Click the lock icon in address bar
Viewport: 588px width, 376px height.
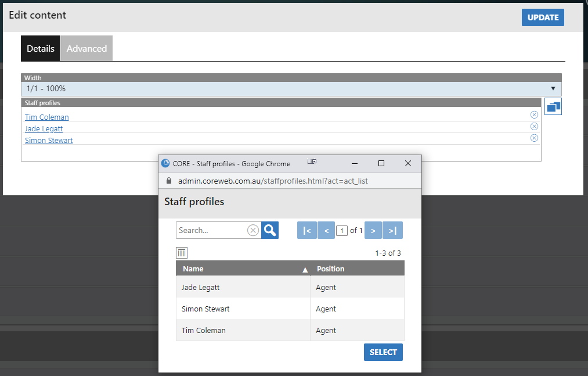tap(169, 181)
